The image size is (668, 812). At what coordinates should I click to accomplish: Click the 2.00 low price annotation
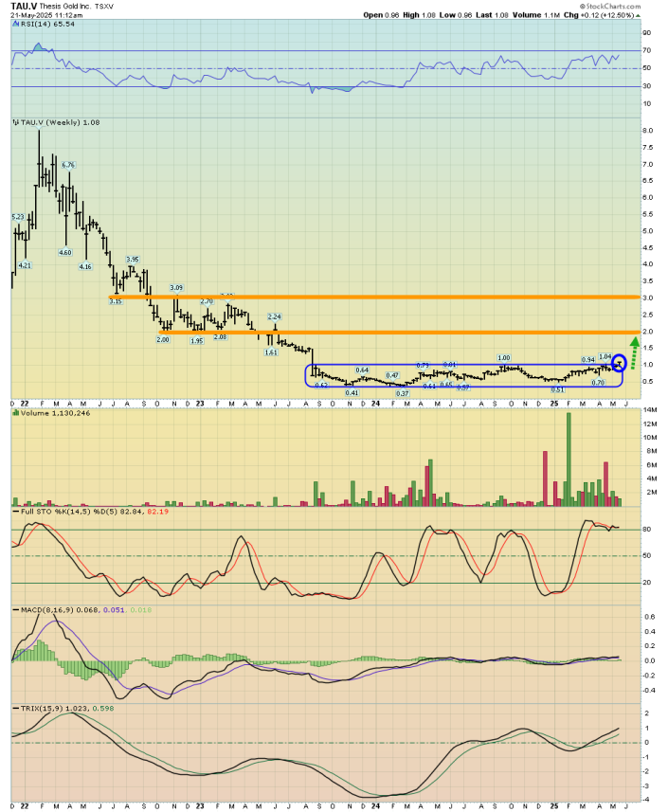163,340
